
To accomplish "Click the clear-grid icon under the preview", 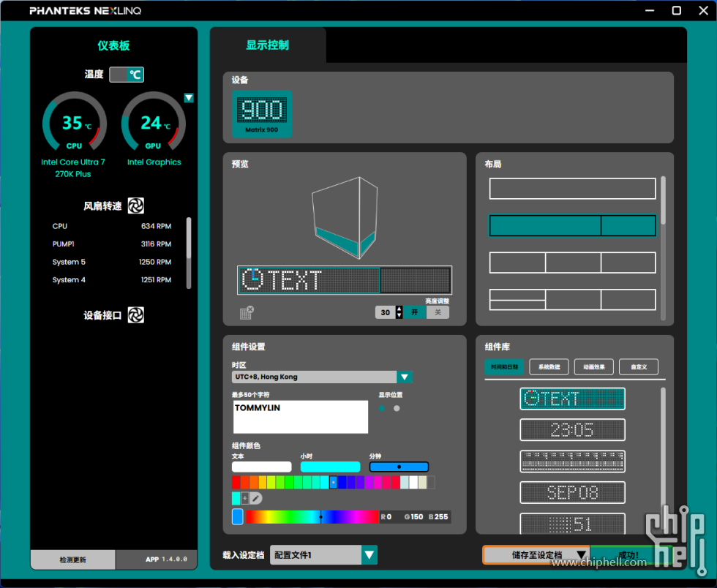I will click(247, 313).
